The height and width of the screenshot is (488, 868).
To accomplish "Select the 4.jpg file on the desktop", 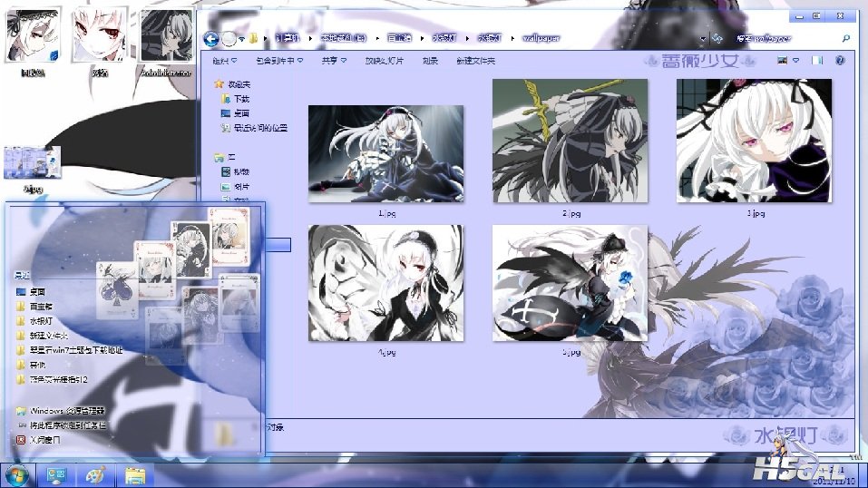I will tap(33, 169).
